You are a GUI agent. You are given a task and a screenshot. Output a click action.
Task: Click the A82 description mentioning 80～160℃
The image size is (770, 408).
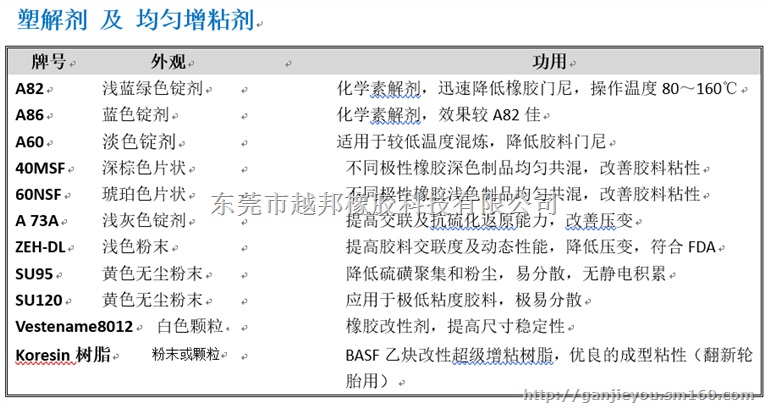(537, 88)
